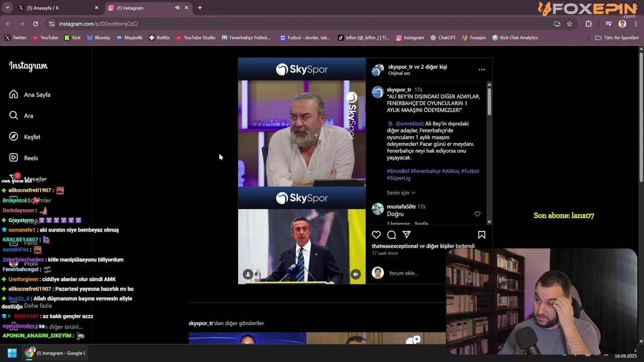Open the Maçkolik bookmark
This screenshot has width=644, height=362.
click(x=129, y=38)
